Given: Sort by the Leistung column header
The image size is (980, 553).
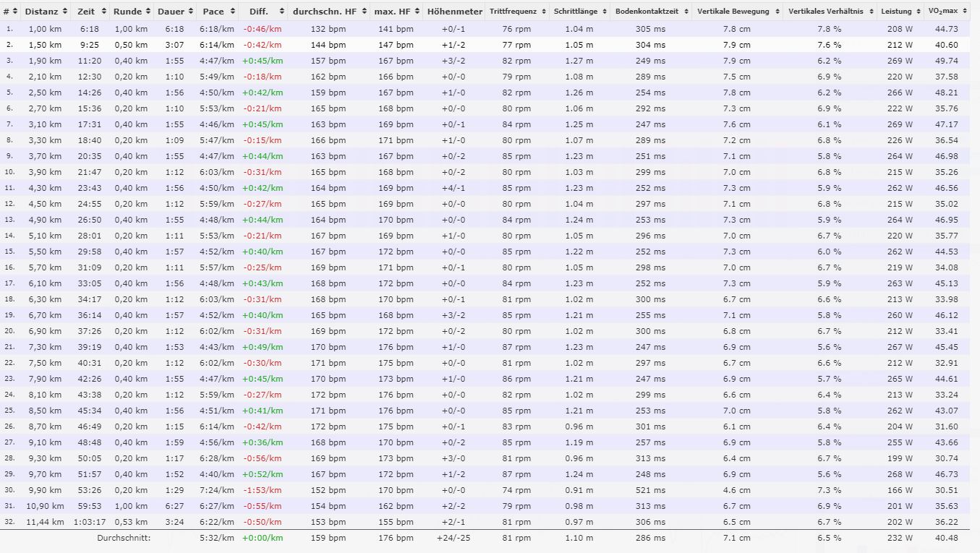Looking at the screenshot, I should pyautogui.click(x=897, y=12).
